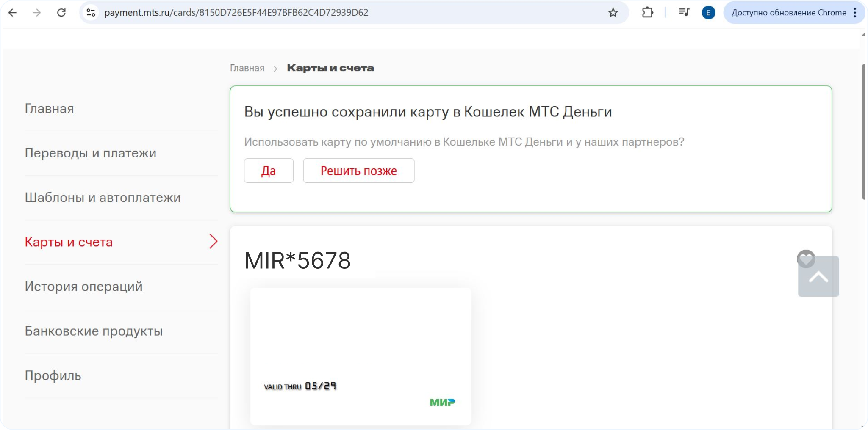Bookmark this page with star icon
Screen dimensions: 868x430
coord(613,13)
